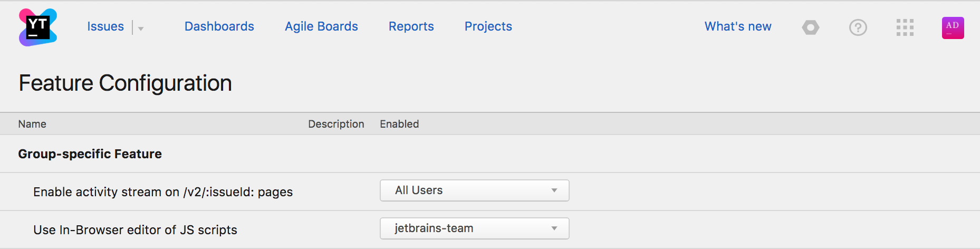Navigate to Reports
Screen dimensions: 980x249
[411, 26]
